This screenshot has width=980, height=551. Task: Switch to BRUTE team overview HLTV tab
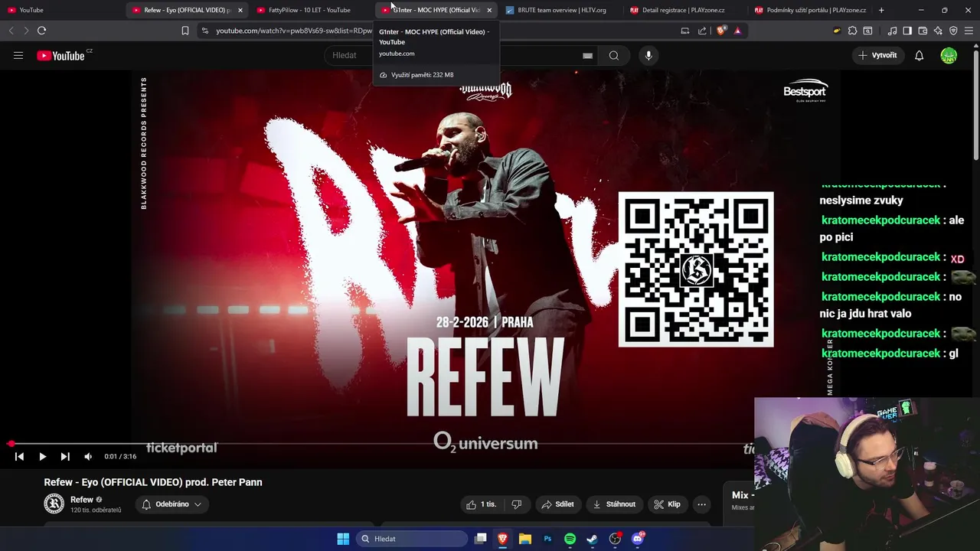click(561, 10)
